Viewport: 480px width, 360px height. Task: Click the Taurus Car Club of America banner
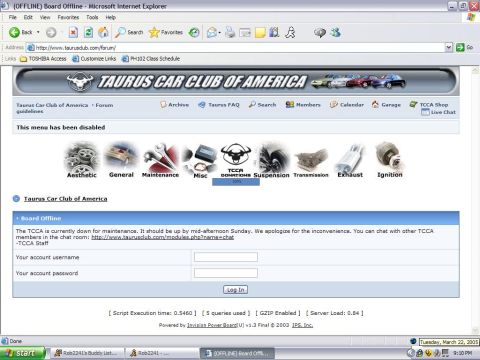[236, 81]
